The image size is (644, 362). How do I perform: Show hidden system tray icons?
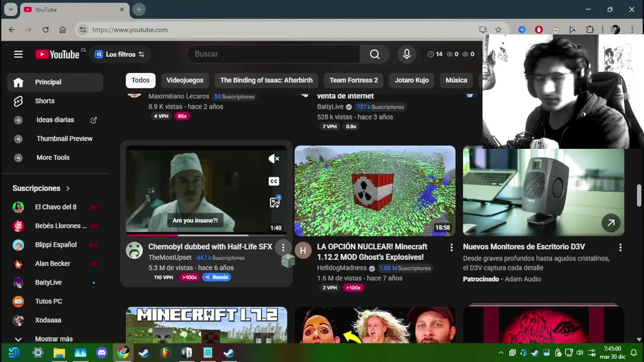click(x=501, y=353)
